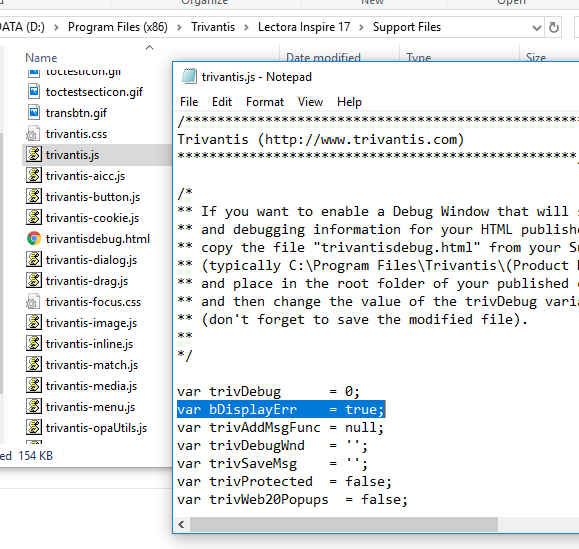Click the Support Files breadcrumb
579x549 pixels.
point(407,27)
